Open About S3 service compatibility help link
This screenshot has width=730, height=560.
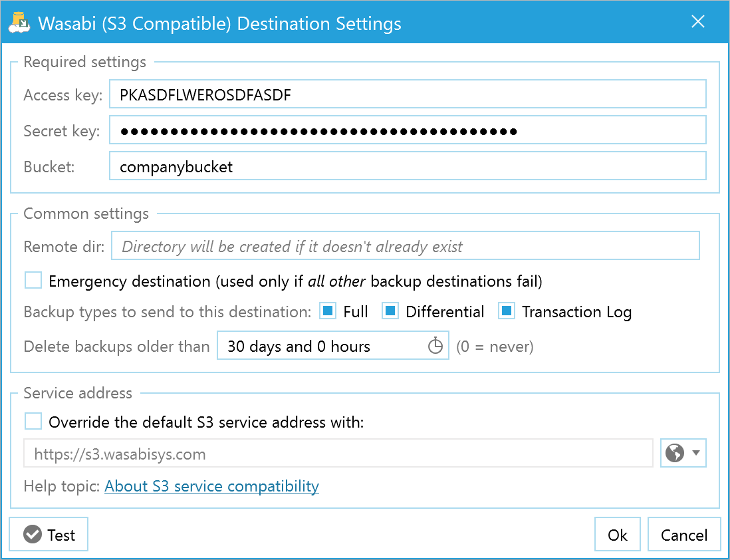[x=212, y=486]
